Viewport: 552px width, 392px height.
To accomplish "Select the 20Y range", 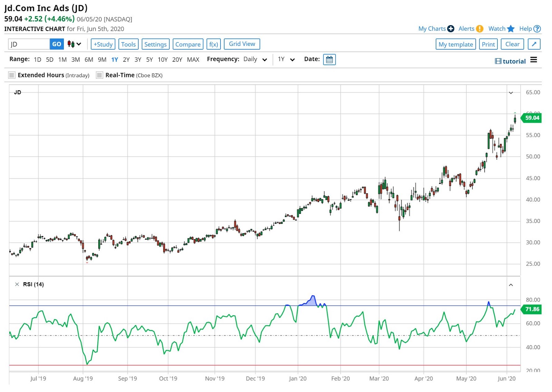I will (x=177, y=60).
